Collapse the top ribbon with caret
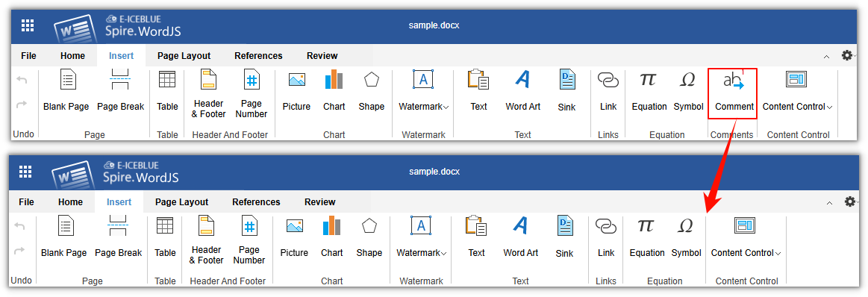Viewport: 868px width, 297px height. pos(826,57)
